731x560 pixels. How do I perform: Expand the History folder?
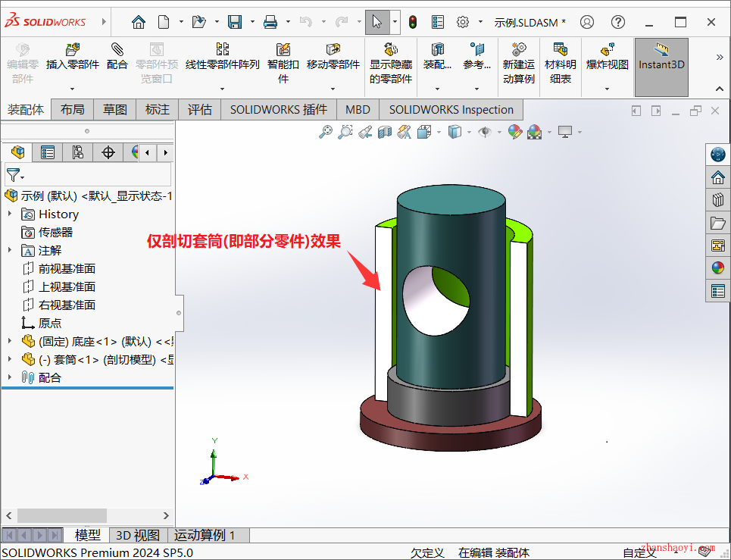10,214
